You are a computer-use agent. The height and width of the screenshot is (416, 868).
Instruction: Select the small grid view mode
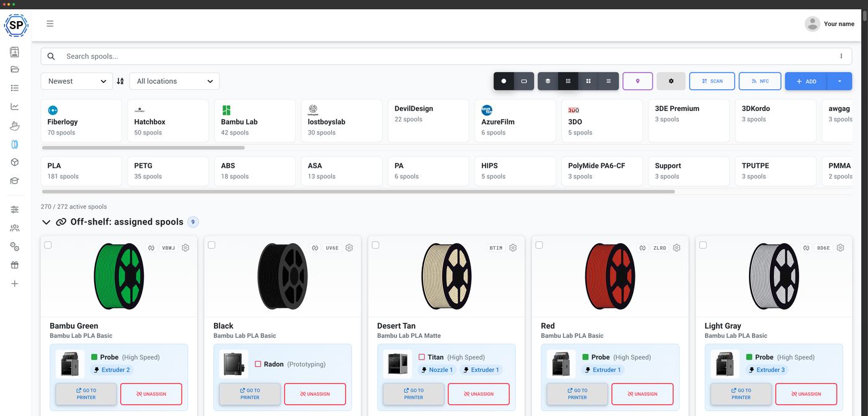point(568,81)
